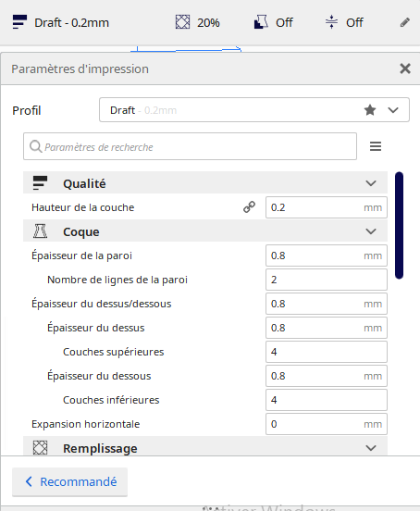Click the pencil edit icon in top bar
This screenshot has height=511, width=420.
click(404, 22)
